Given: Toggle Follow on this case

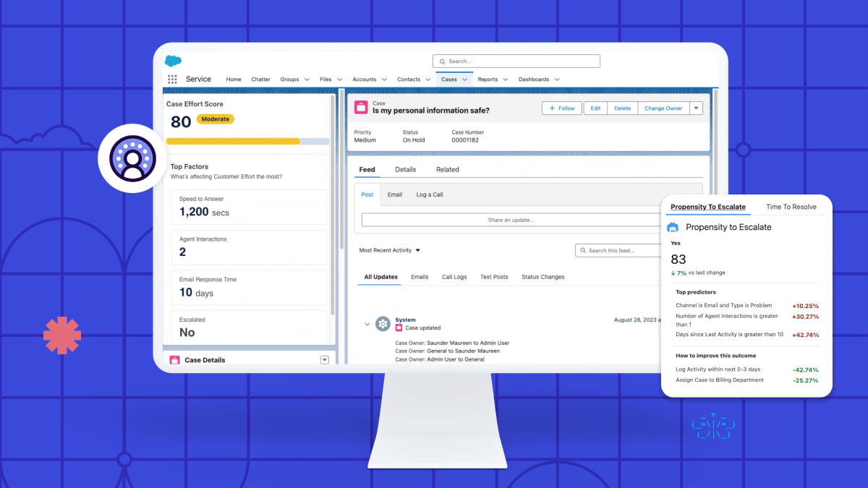Looking at the screenshot, I should tap(561, 108).
